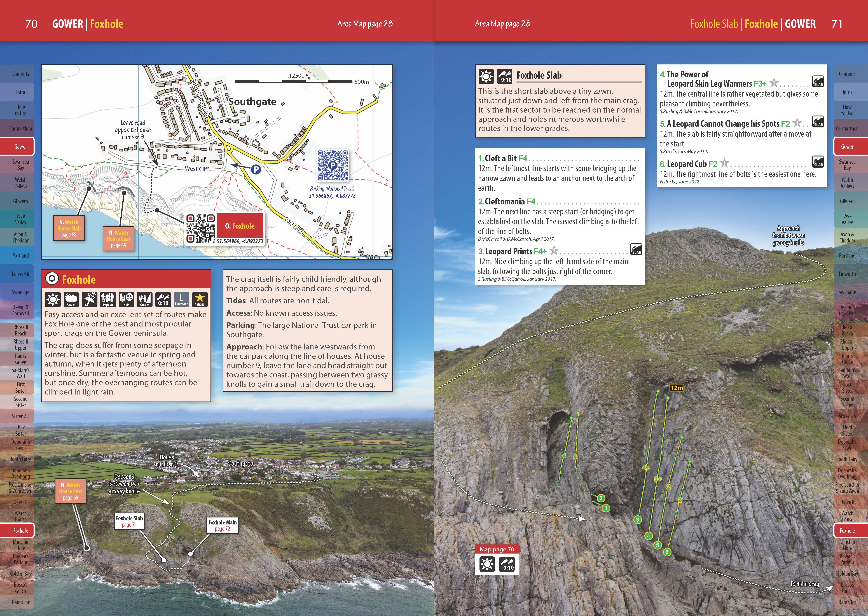Click the 12m height label on the crag
The image size is (868, 616).
pyautogui.click(x=677, y=388)
